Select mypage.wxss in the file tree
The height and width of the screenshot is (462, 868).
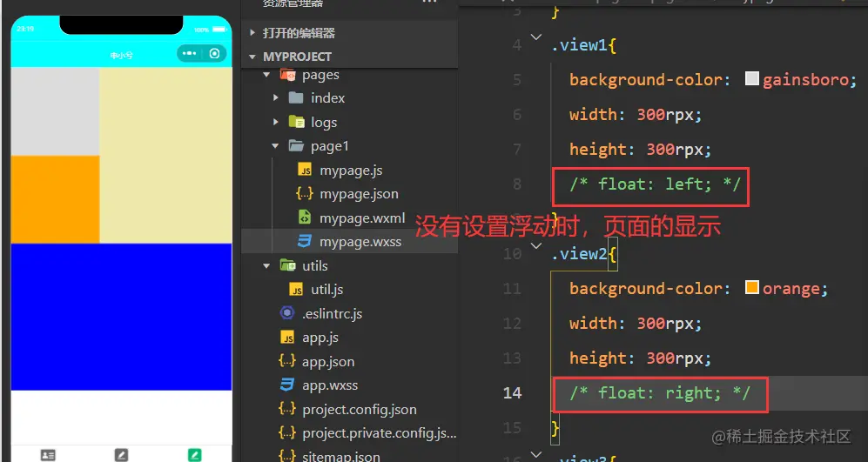point(360,242)
